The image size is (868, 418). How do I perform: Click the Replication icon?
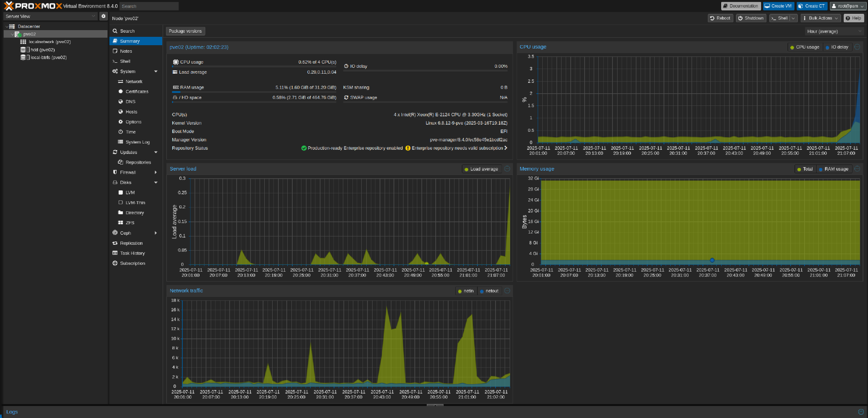[x=115, y=243]
